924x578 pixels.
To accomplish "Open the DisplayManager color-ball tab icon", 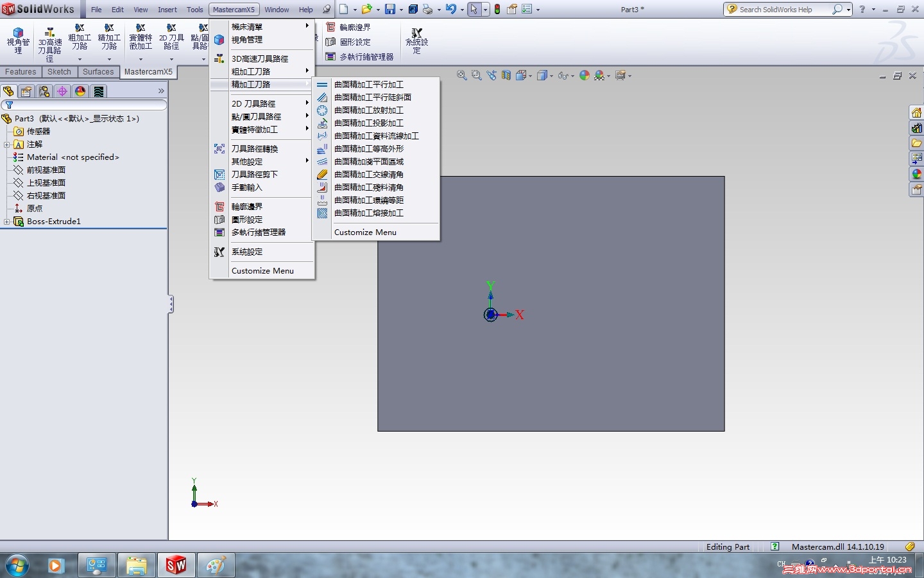I will pyautogui.click(x=80, y=91).
